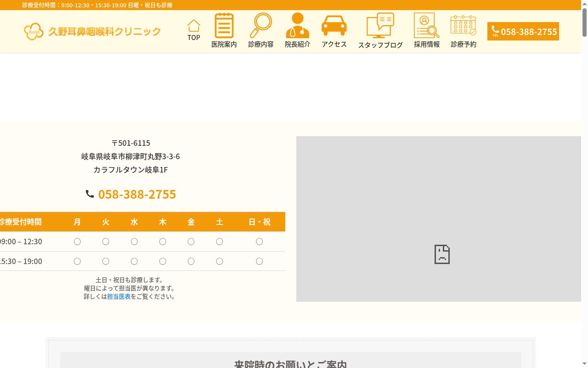Open 採用情報 resume search icon
This screenshot has height=368, width=588.
[x=427, y=25]
